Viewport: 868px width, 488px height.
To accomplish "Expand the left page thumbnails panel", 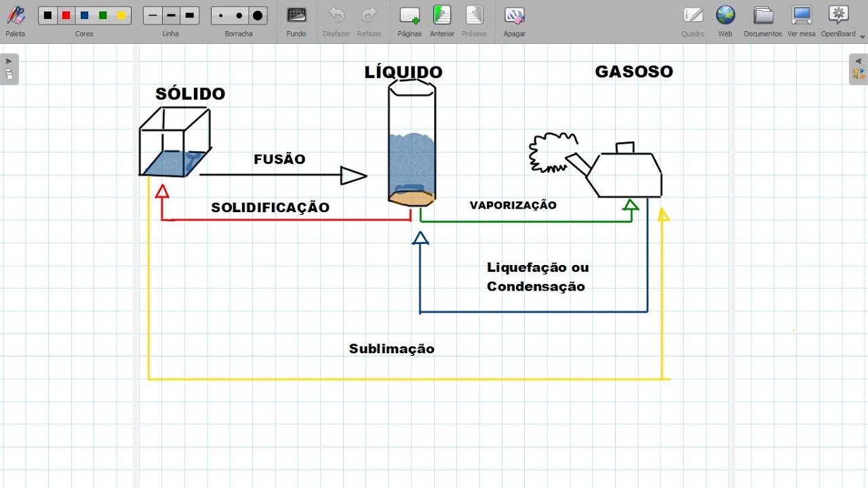I will (x=9, y=68).
